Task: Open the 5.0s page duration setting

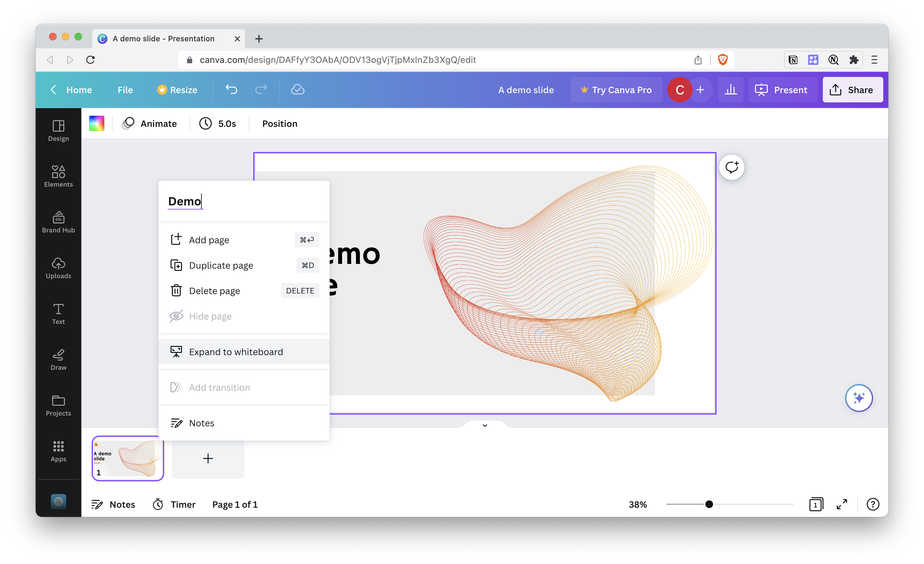Action: [218, 123]
